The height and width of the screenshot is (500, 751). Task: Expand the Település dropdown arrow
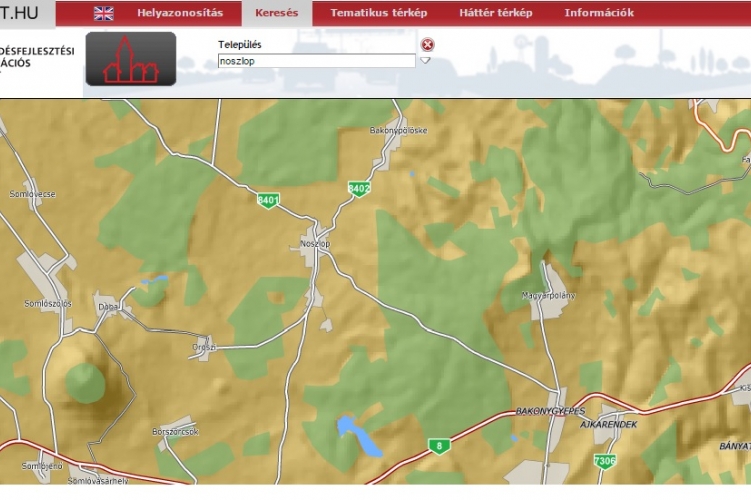click(x=425, y=61)
